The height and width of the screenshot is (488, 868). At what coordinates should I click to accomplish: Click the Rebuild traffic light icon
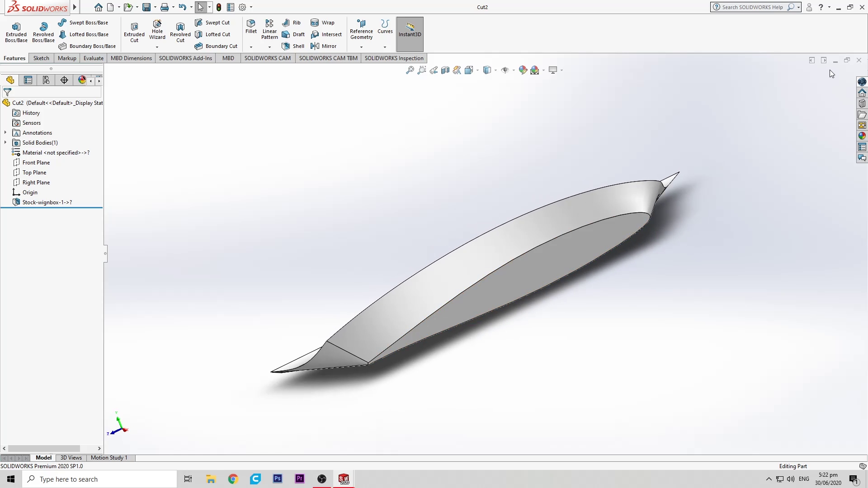pyautogui.click(x=219, y=7)
